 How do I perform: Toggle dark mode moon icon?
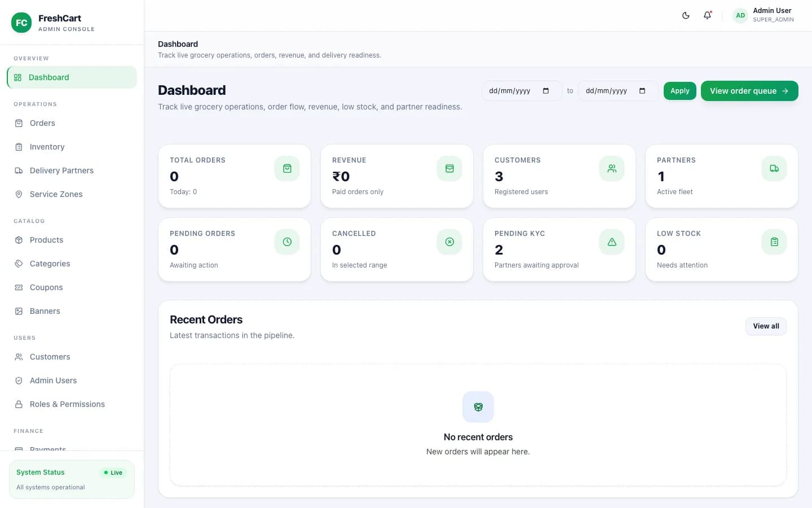click(x=686, y=15)
